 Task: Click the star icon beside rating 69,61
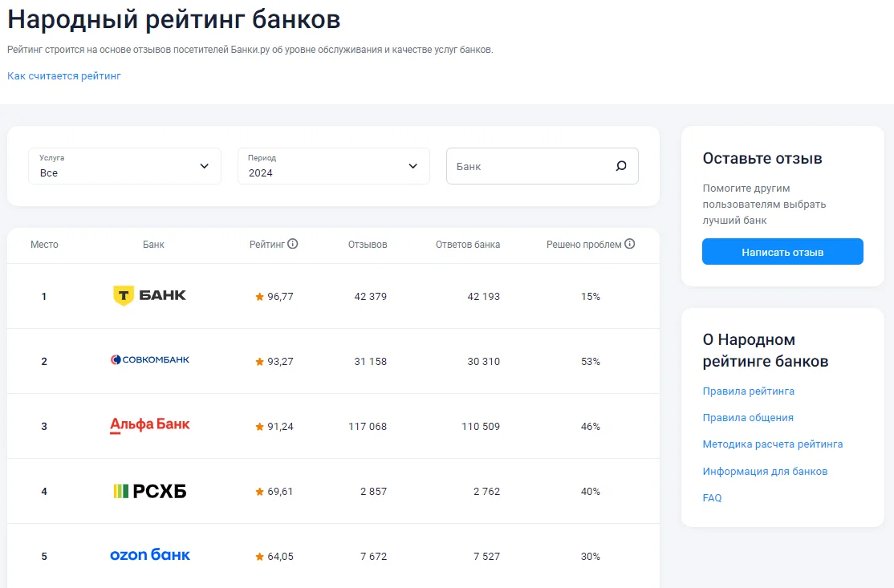tap(259, 491)
